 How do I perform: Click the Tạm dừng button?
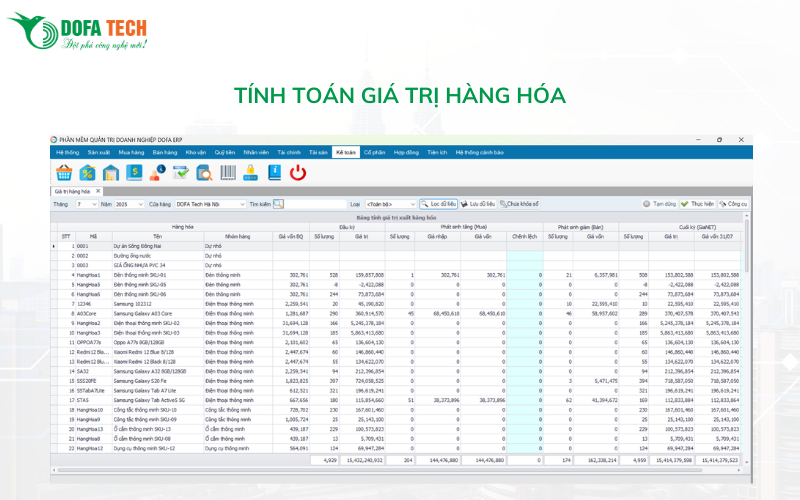coord(659,204)
